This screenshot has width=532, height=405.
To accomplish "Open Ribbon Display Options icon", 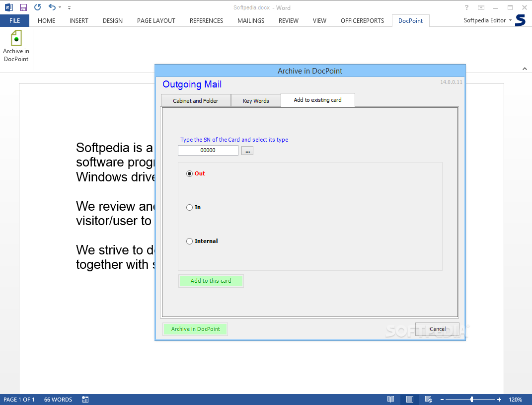I will pyautogui.click(x=481, y=7).
